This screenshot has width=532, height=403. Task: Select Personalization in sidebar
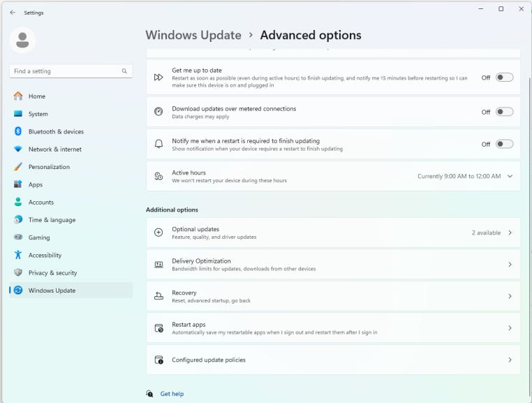click(71, 167)
